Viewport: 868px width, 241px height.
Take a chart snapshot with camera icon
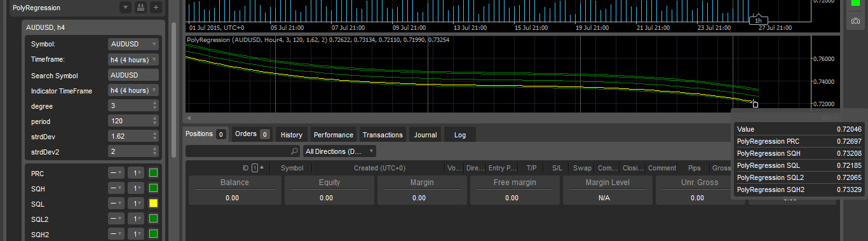tap(855, 22)
